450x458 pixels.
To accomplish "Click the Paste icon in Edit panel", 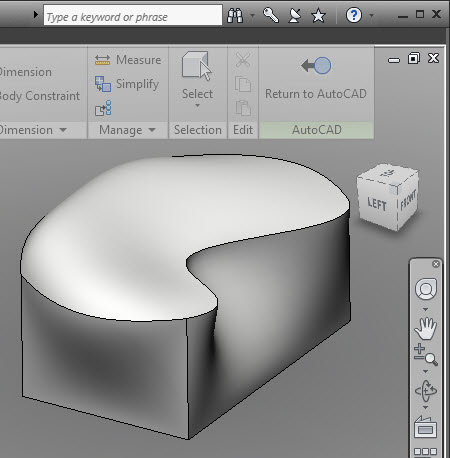I will (x=243, y=108).
